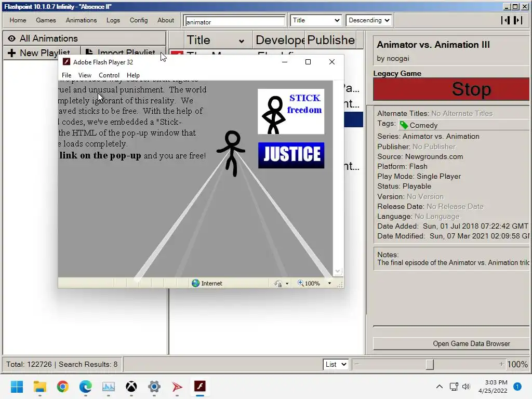Screen dimensions: 532x399
Task: Click the Developer column header
Action: pos(279,40)
